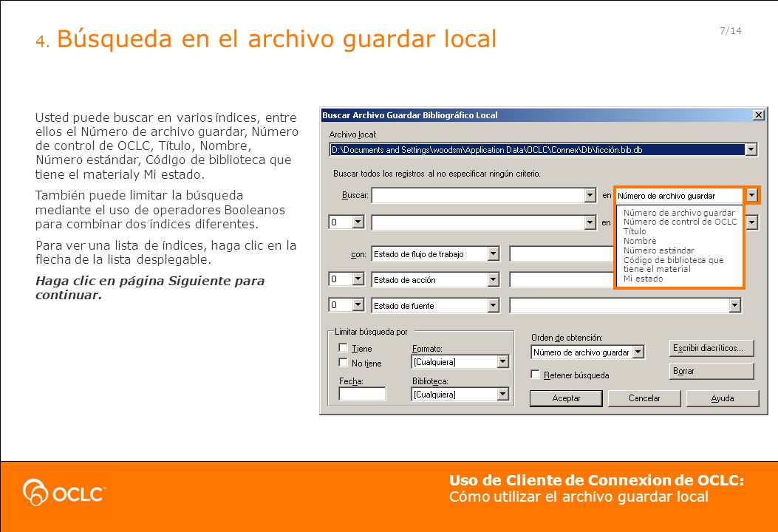
Task: Click 'Haga clic en página Siguiente' text
Action: 150,288
